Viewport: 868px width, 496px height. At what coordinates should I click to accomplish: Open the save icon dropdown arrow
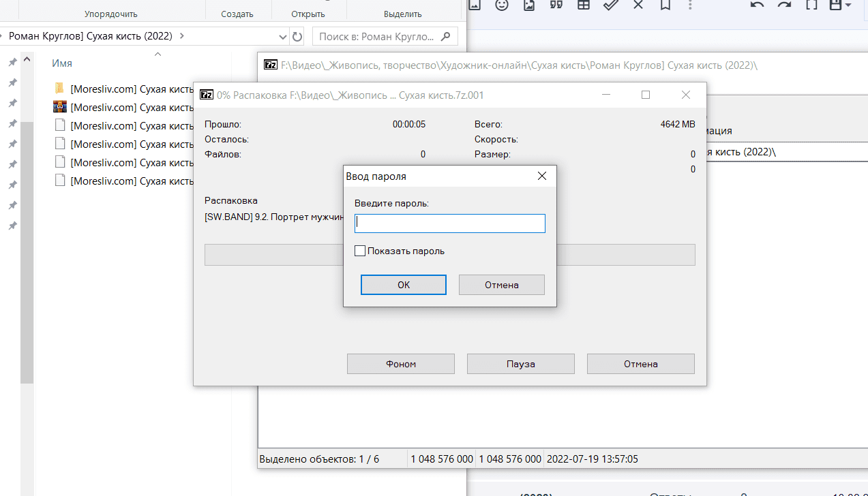click(x=848, y=5)
